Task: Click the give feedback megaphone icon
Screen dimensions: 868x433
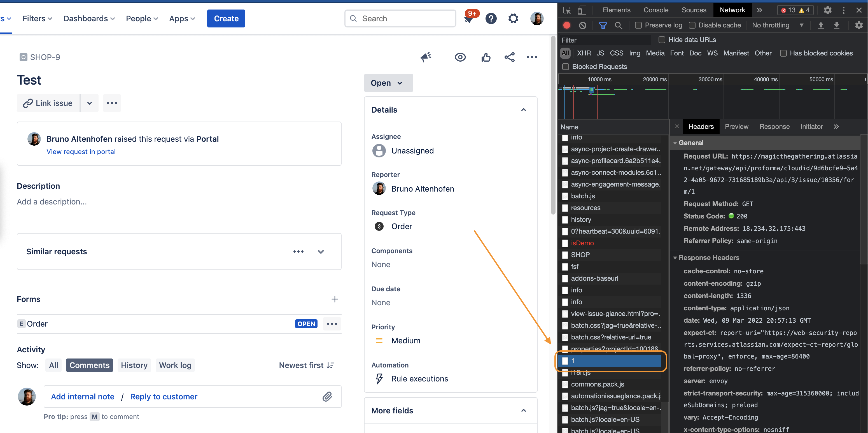Action: (x=426, y=57)
